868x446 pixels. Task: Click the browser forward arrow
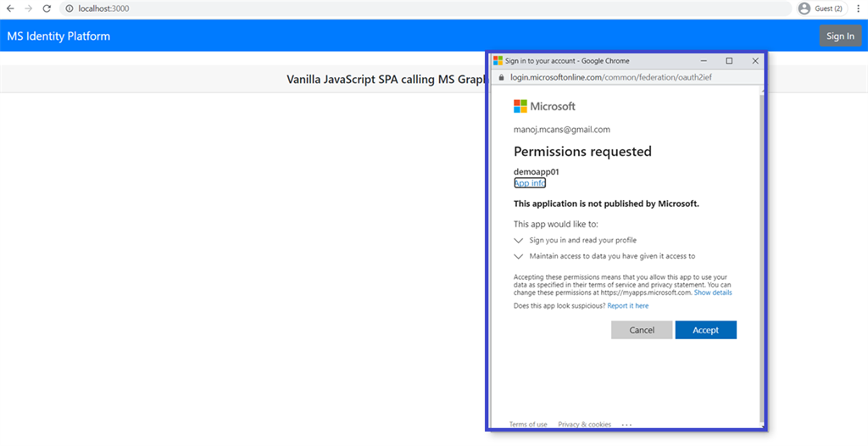29,8
